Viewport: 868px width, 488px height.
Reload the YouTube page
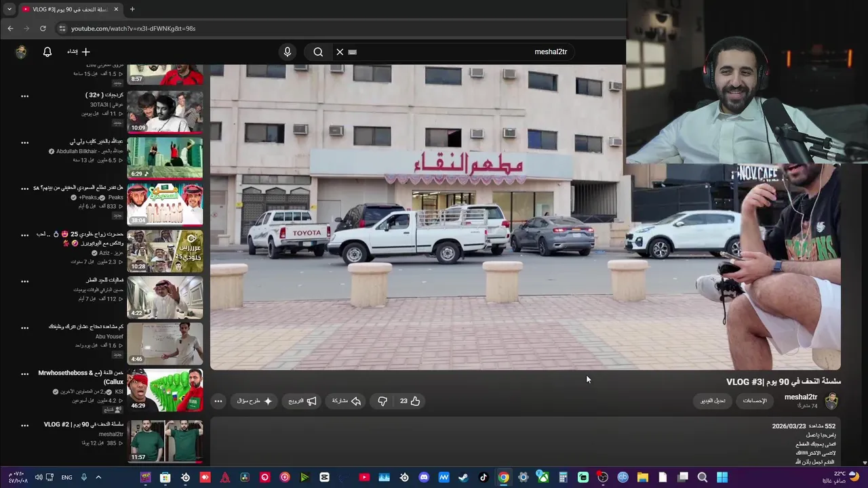pos(43,28)
